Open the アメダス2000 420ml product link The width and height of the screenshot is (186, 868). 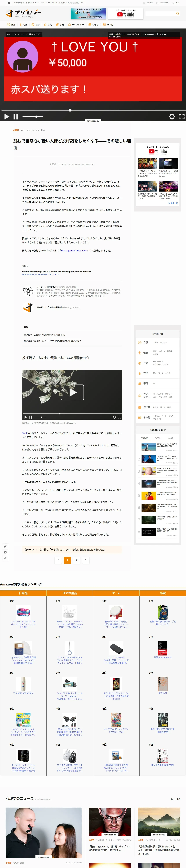(23, 693)
